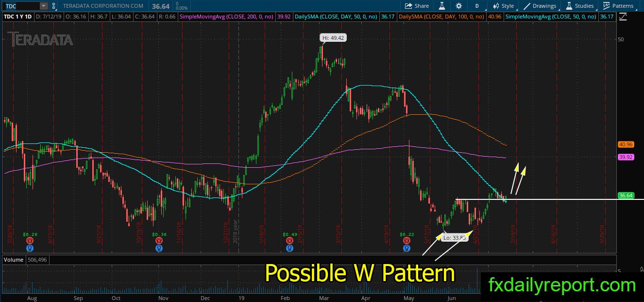This screenshot has height=302, width=644.
Task: Click the Volume panel label
Action: 14,260
